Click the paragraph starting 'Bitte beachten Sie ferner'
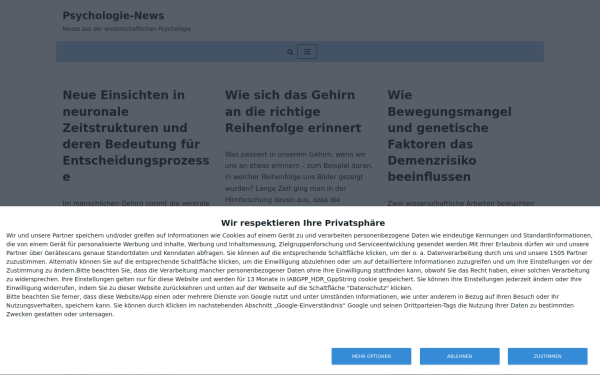 (290, 305)
